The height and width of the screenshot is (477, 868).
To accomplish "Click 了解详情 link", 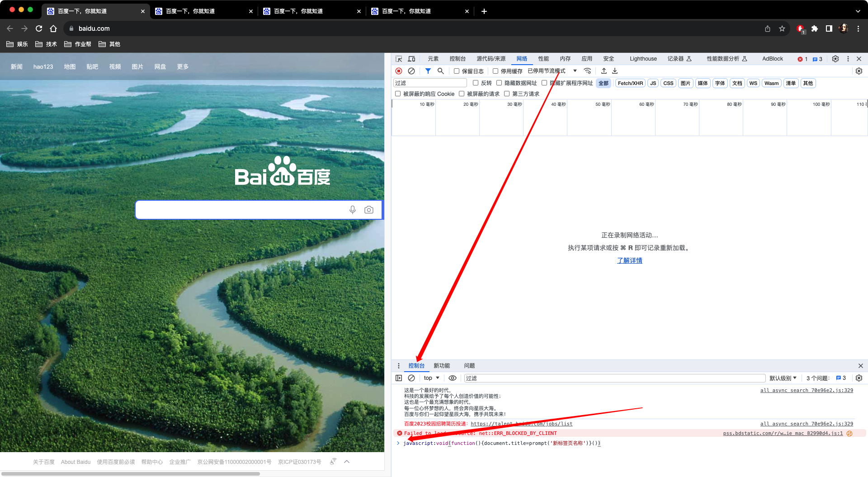I will [x=630, y=260].
